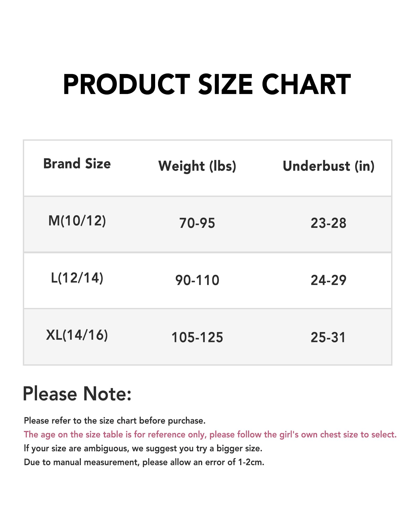Click the M(10/12) size cell

coord(77,220)
